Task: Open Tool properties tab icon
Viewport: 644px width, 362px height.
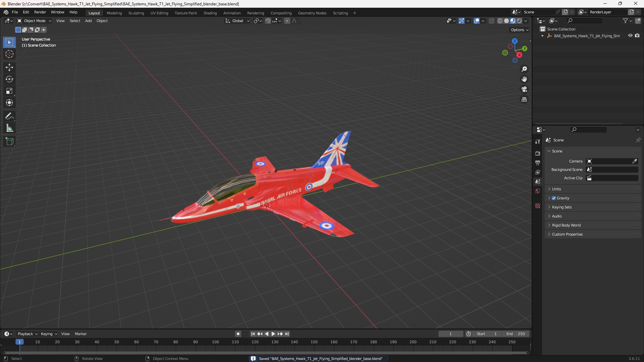Action: [x=538, y=141]
